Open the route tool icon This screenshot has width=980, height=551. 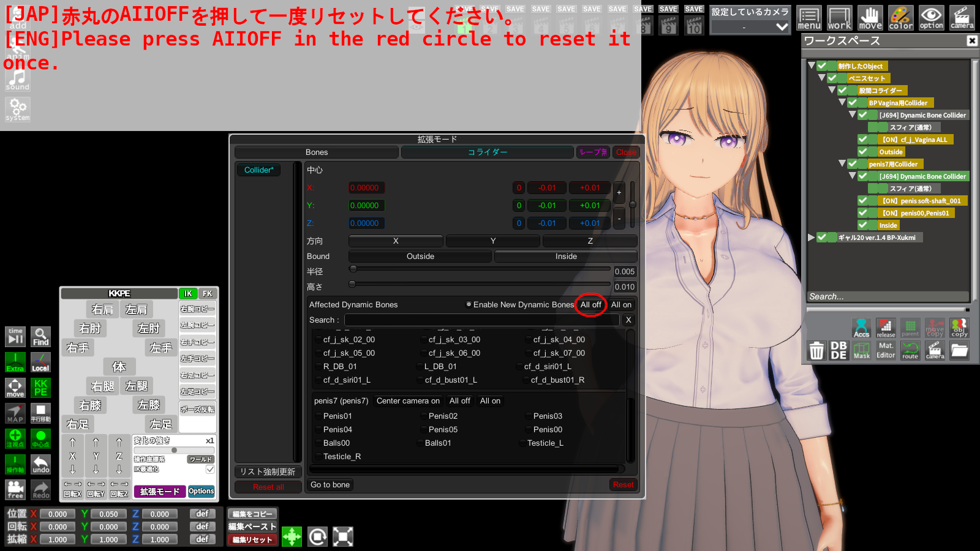point(910,350)
